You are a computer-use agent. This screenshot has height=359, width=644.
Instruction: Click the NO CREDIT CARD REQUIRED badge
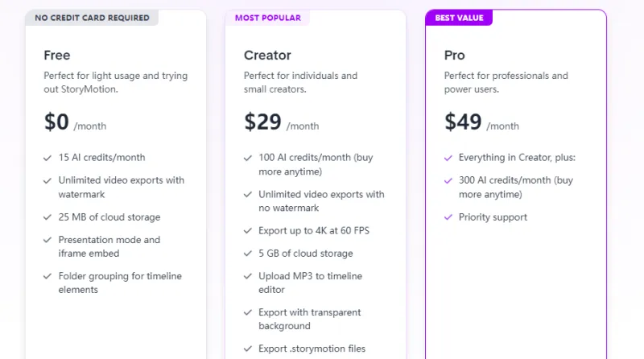coord(92,18)
